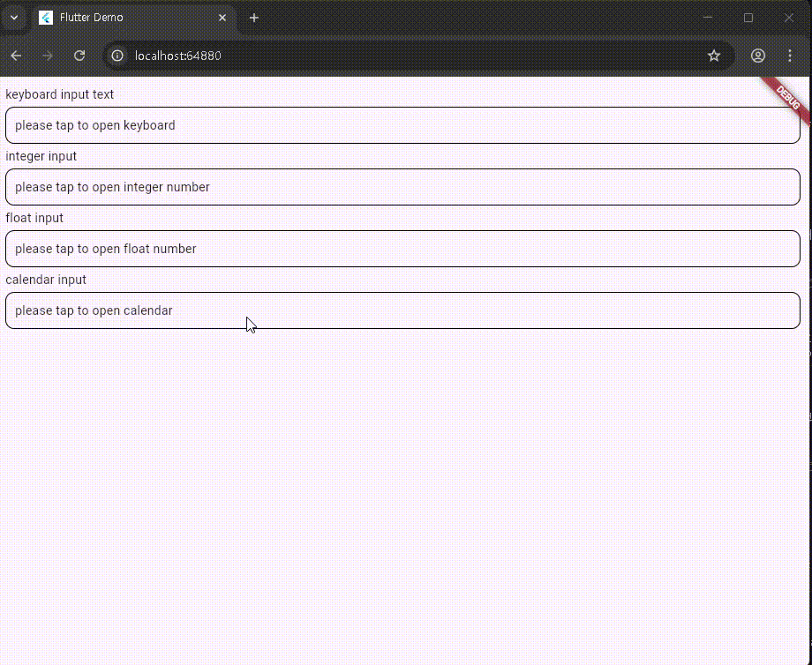Click the 'integer input' label
Viewport: 812px width, 665px height.
click(41, 156)
